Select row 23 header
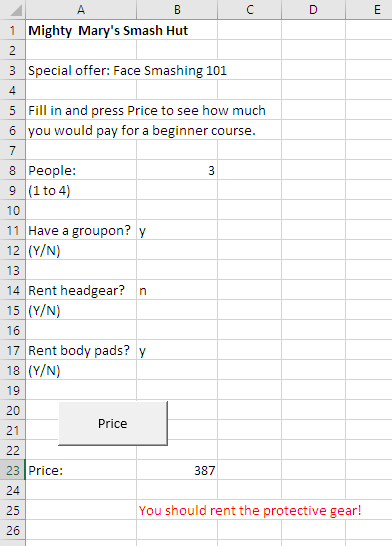The height and width of the screenshot is (546, 392). [x=13, y=470]
